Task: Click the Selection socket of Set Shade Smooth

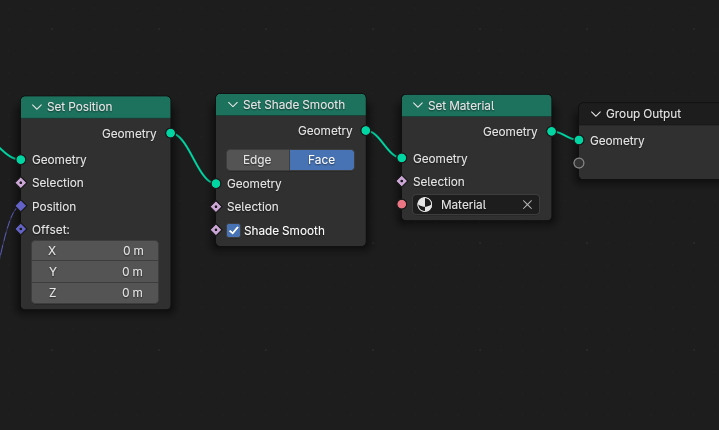Action: coord(216,206)
